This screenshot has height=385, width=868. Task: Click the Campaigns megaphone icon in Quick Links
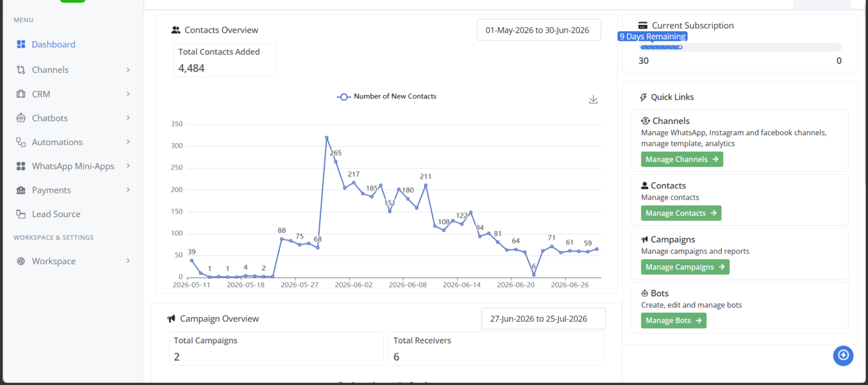click(x=645, y=240)
